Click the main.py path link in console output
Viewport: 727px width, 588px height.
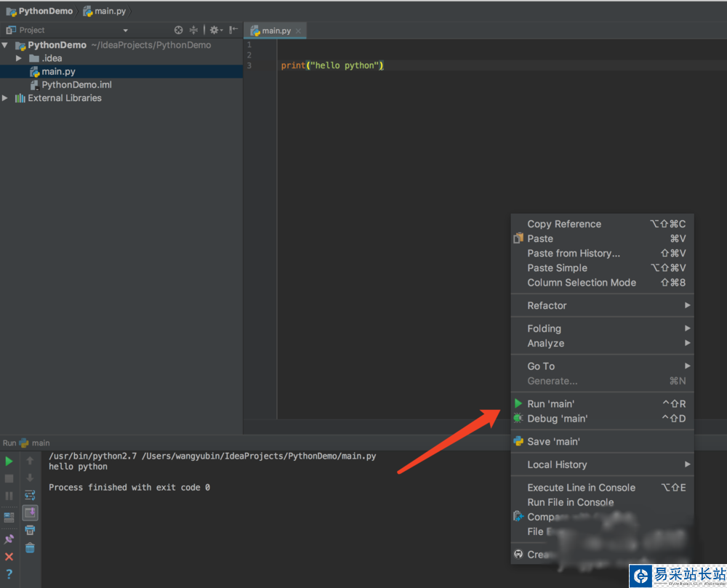coord(259,456)
